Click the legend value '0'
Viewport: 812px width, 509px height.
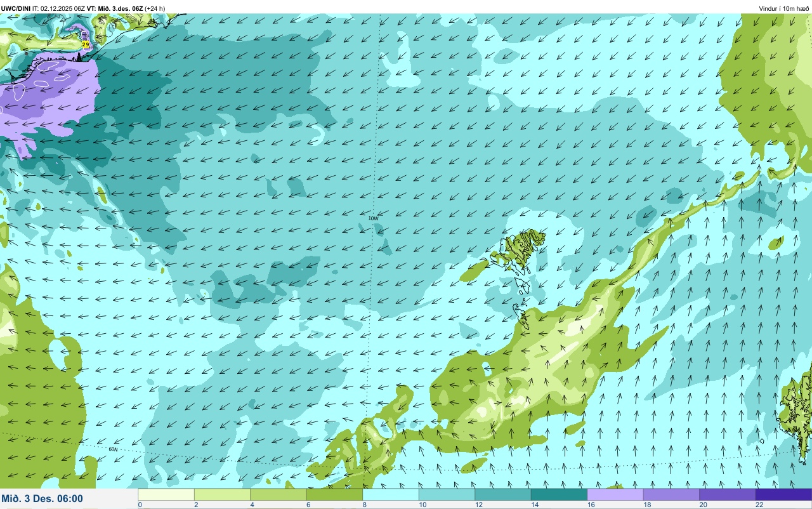(x=140, y=505)
